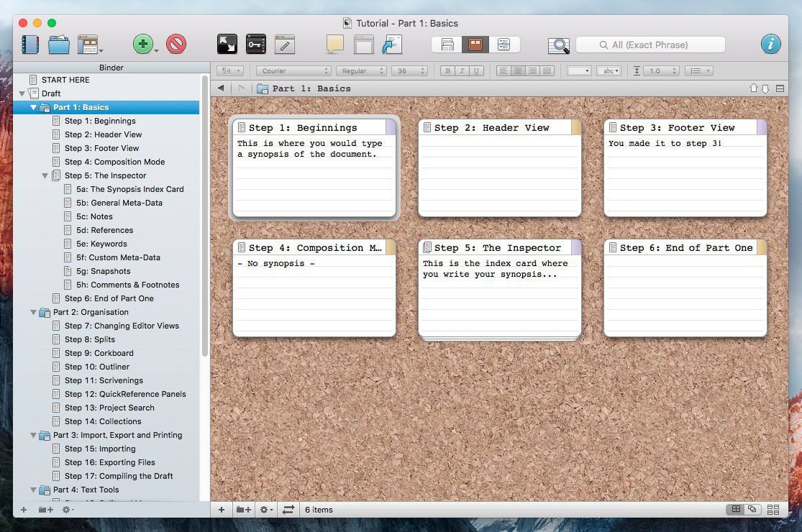The image size is (802, 532).
Task: Click the Keywords key icon
Action: [256, 45]
